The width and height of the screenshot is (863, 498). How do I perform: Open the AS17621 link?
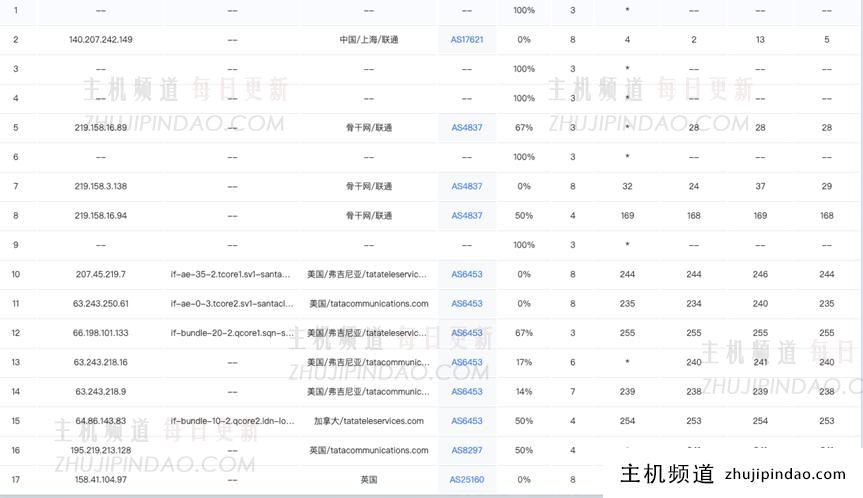(467, 40)
